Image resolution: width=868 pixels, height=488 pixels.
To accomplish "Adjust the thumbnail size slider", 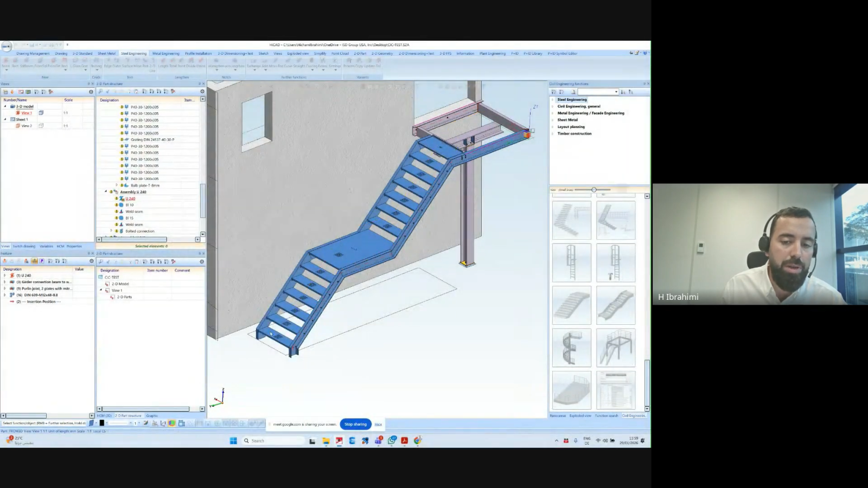I will pyautogui.click(x=594, y=190).
